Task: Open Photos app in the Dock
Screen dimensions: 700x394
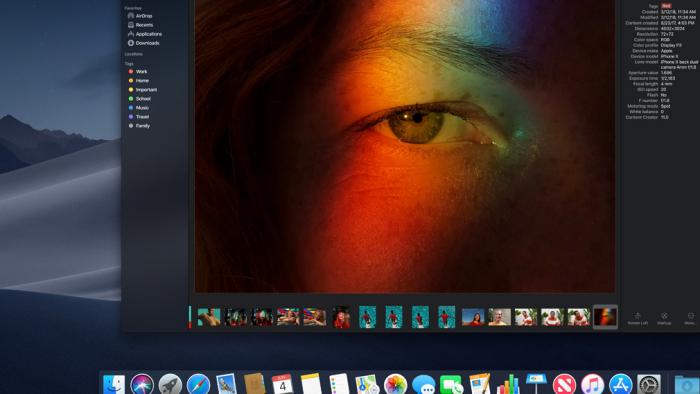Action: pyautogui.click(x=395, y=385)
